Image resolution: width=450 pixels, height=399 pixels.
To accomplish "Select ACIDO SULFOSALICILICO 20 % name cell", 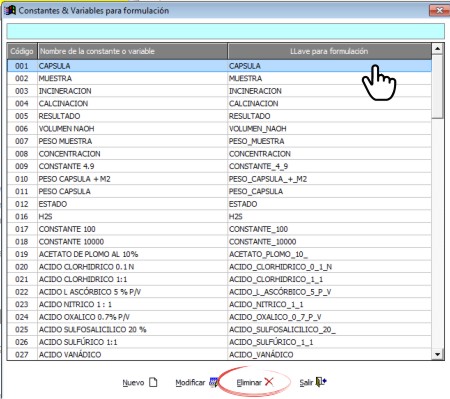I will [x=132, y=330].
